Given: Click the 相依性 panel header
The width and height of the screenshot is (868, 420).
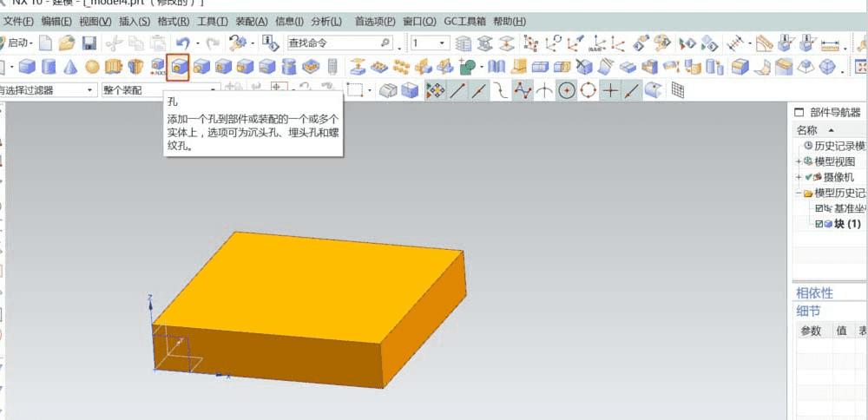Looking at the screenshot, I should [x=814, y=292].
